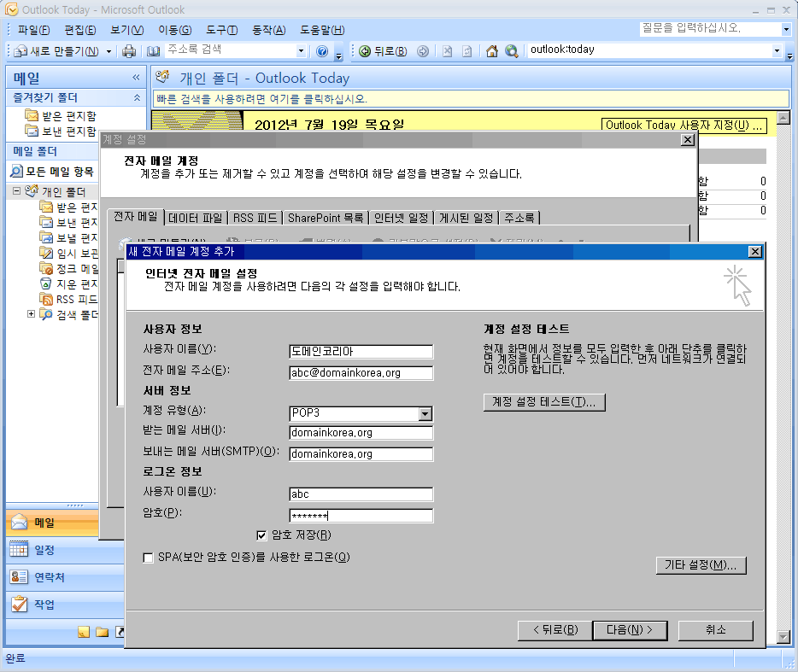
Task: Expand the 검색 폴더 tree node
Action: coord(31,314)
